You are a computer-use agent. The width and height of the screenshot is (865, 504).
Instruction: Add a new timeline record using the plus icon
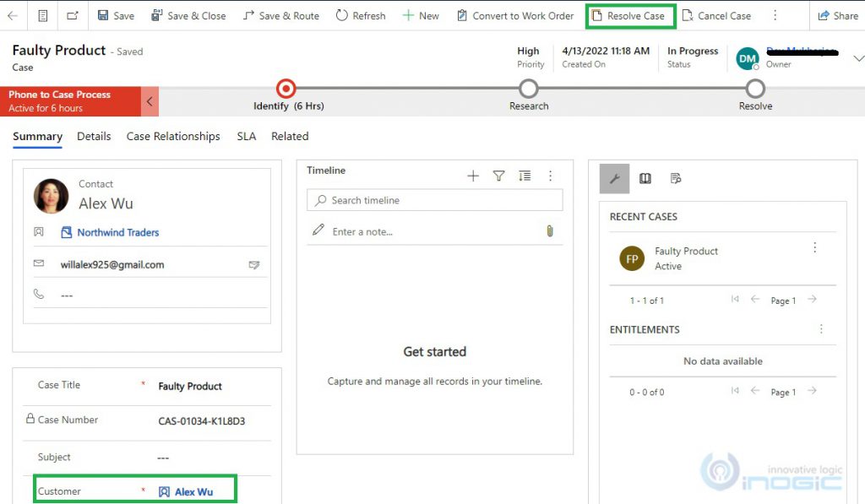tap(473, 176)
